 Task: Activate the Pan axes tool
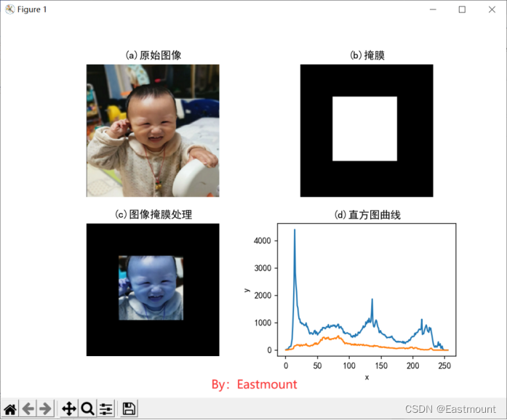(69, 409)
